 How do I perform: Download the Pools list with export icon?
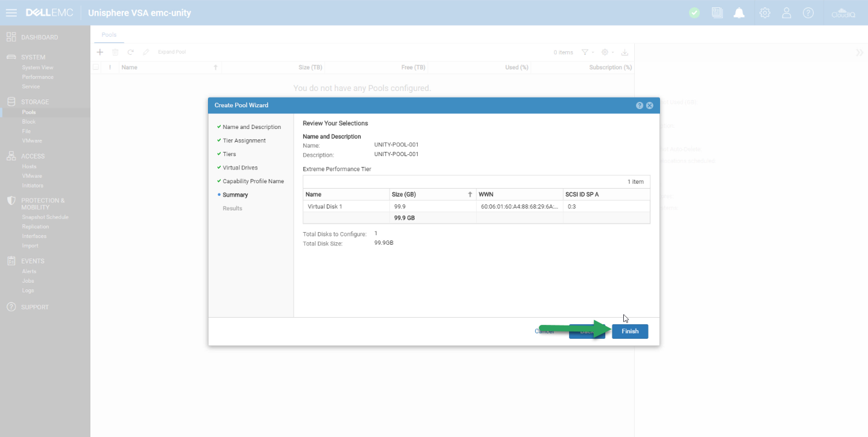[624, 52]
